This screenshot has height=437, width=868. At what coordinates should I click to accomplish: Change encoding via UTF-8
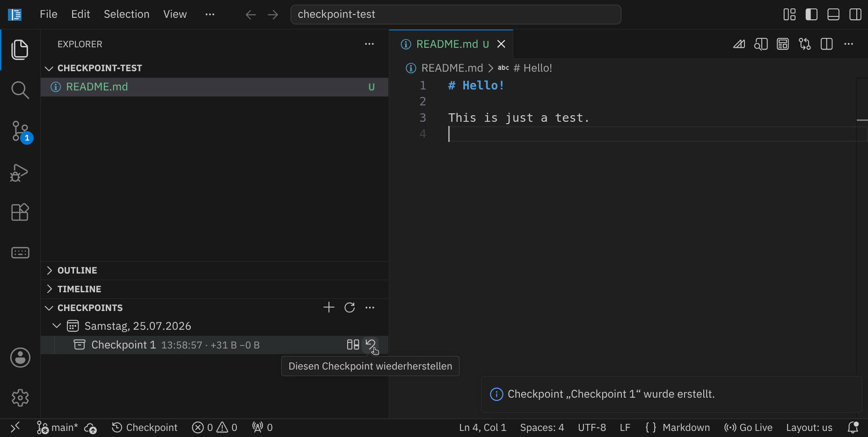pyautogui.click(x=592, y=428)
